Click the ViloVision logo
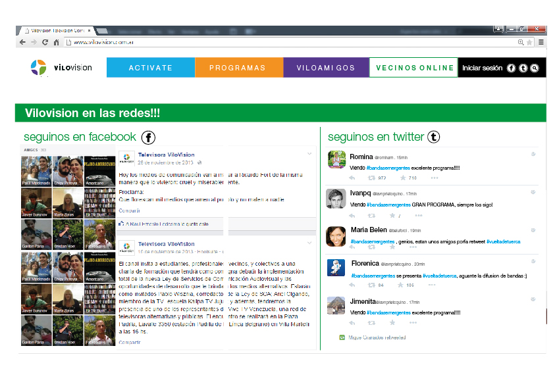The width and height of the screenshot is (555, 392). 59,67
